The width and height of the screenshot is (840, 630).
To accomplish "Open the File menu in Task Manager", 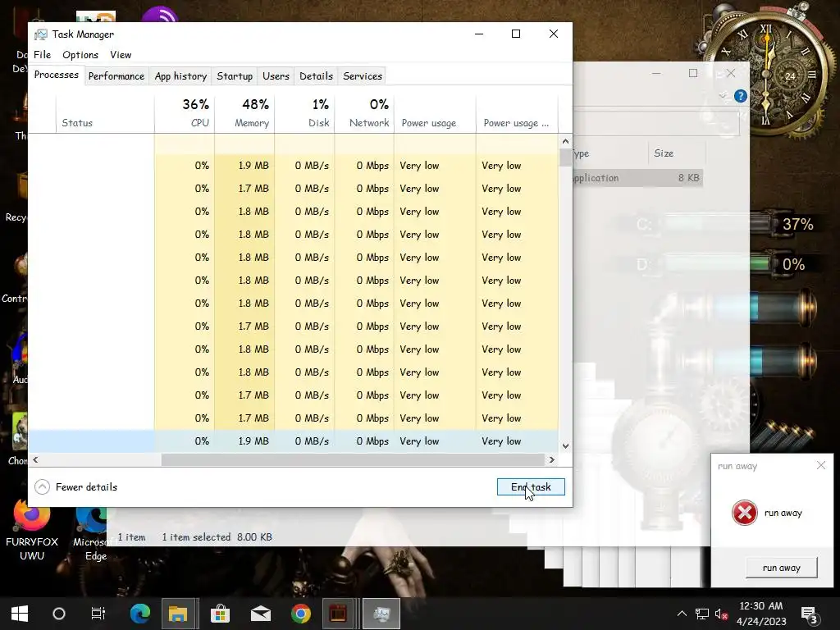I will point(43,55).
